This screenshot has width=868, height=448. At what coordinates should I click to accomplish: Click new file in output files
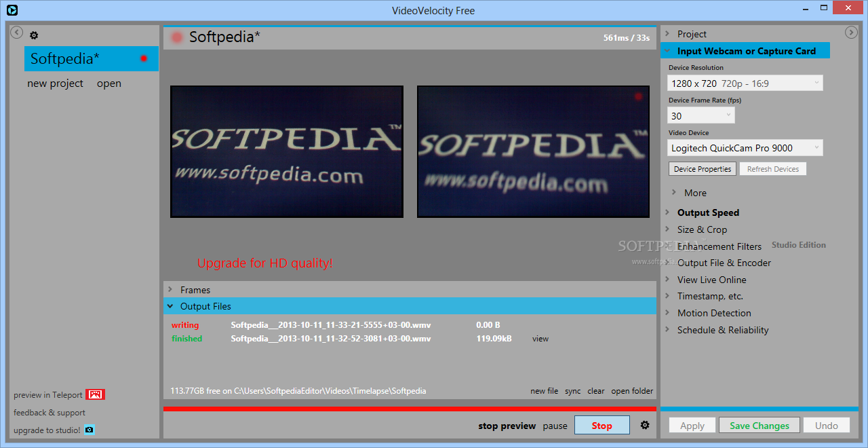pos(544,391)
